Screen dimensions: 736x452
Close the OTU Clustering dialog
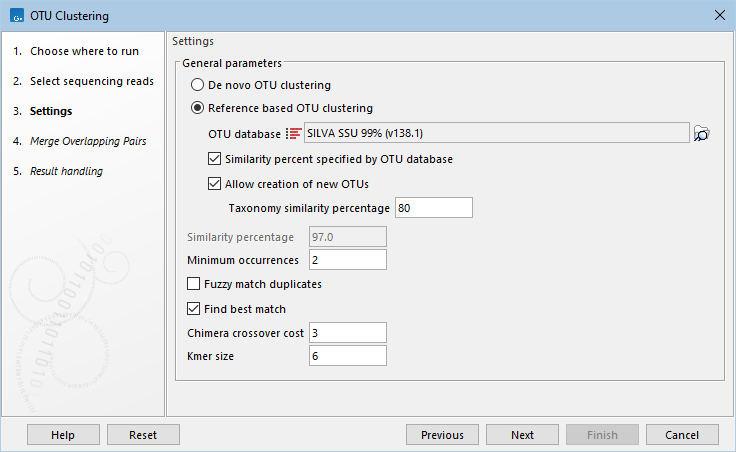point(718,16)
